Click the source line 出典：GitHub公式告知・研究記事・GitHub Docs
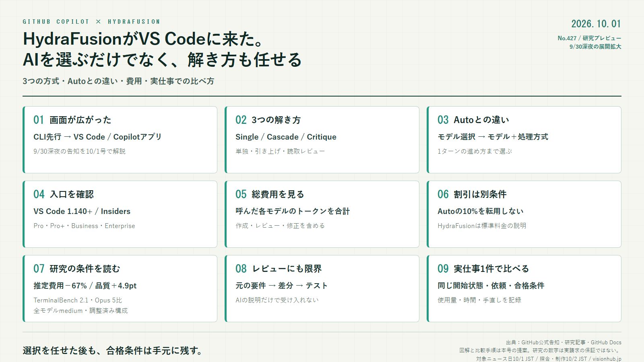This screenshot has height=362, width=644. tap(563, 343)
